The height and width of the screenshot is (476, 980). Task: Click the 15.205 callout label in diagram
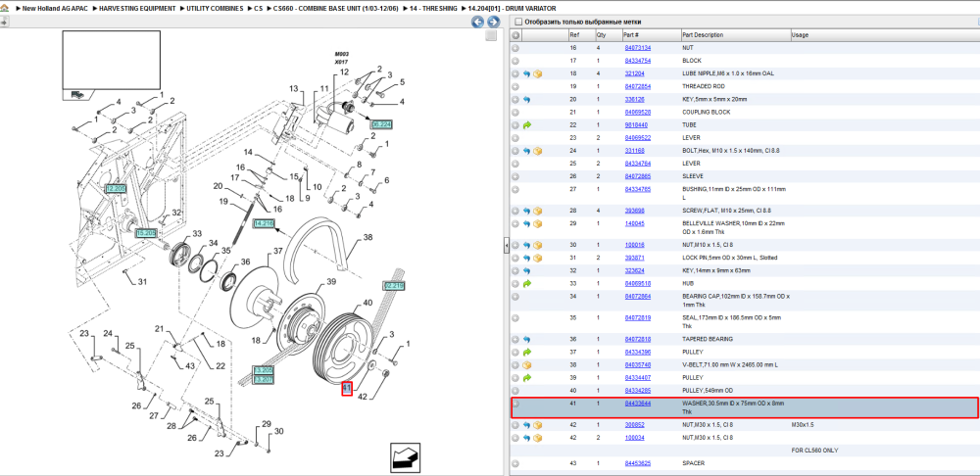[x=146, y=233]
